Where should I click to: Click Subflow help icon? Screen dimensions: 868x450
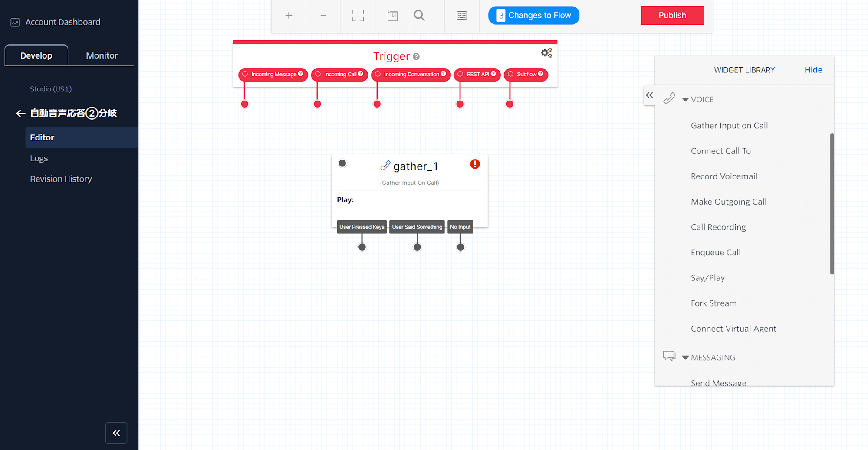point(541,74)
